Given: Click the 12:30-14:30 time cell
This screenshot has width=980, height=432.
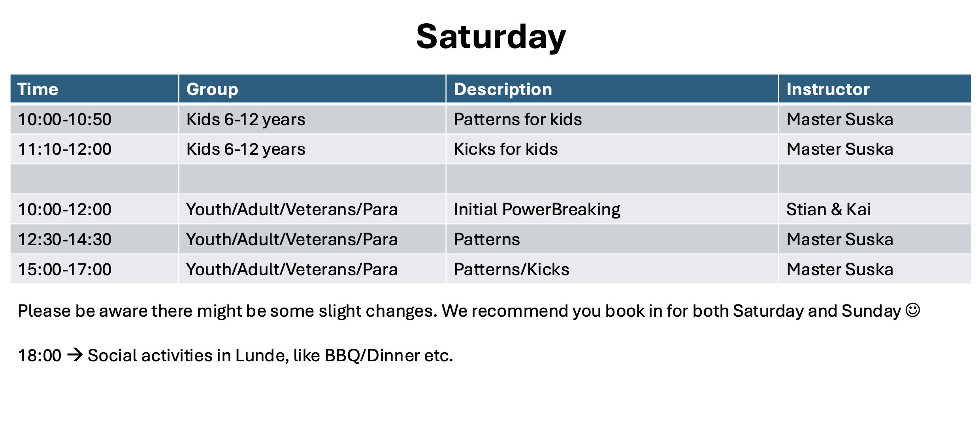Looking at the screenshot, I should (x=94, y=239).
